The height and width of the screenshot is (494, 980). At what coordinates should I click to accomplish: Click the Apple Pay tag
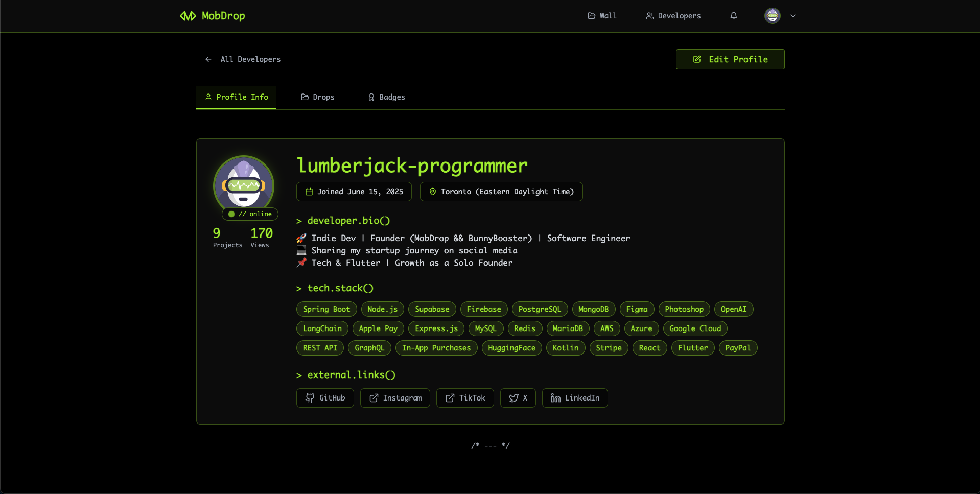click(378, 328)
